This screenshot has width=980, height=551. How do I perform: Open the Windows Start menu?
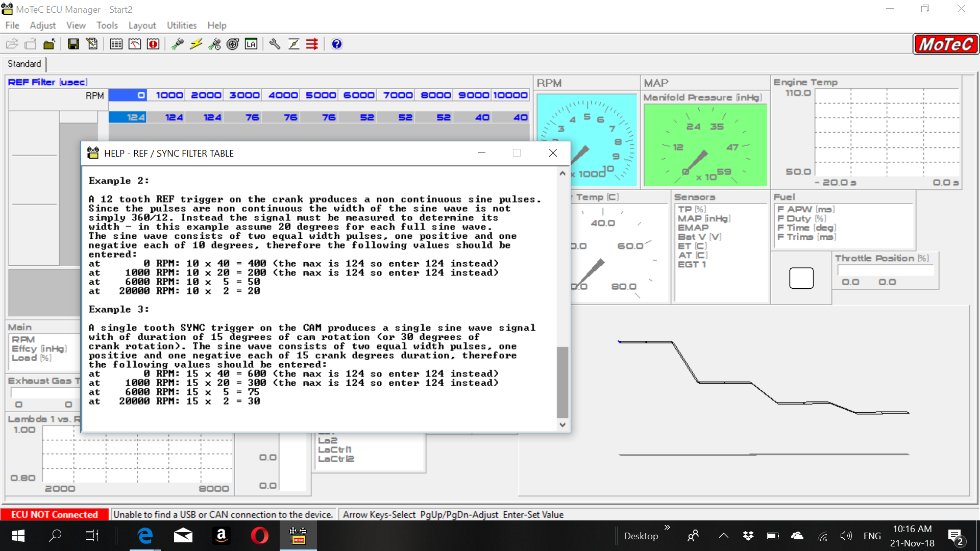click(x=18, y=536)
